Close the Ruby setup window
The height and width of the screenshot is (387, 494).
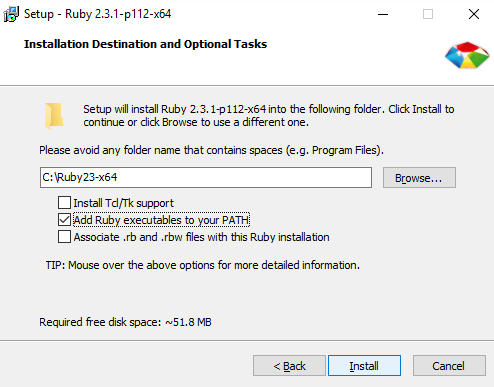474,14
